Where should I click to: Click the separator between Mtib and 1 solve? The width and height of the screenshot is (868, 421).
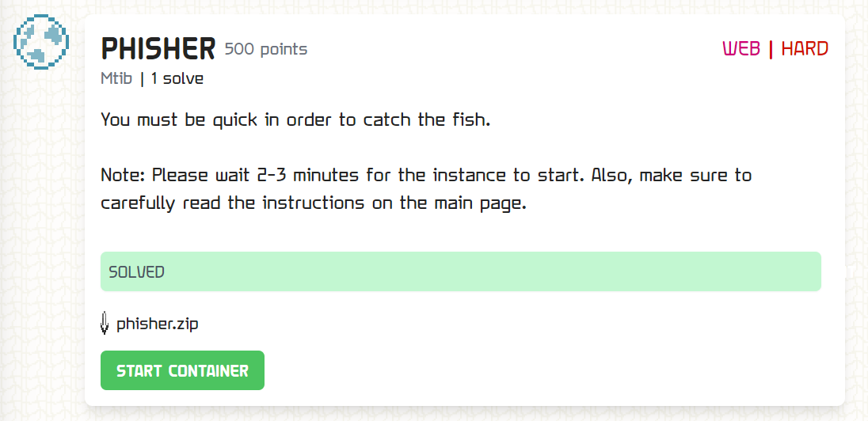(142, 78)
